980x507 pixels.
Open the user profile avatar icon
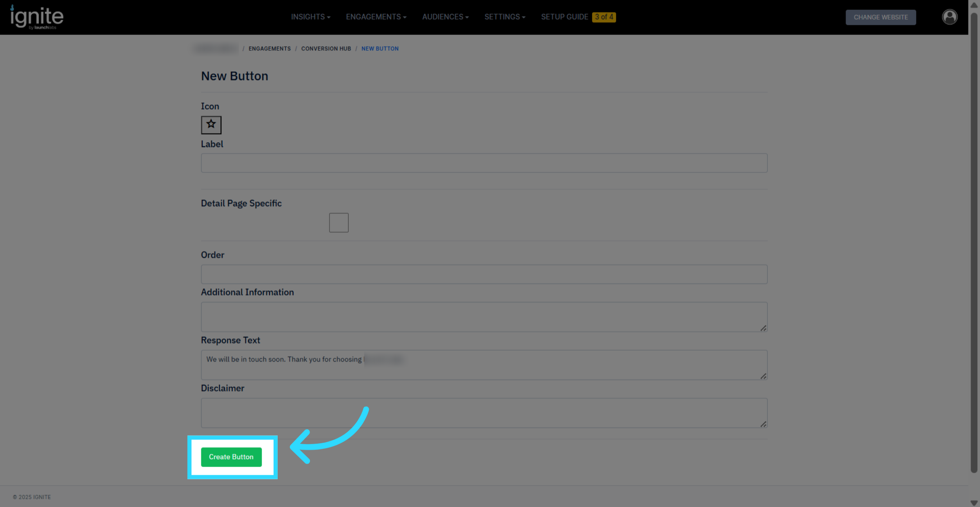tap(949, 17)
